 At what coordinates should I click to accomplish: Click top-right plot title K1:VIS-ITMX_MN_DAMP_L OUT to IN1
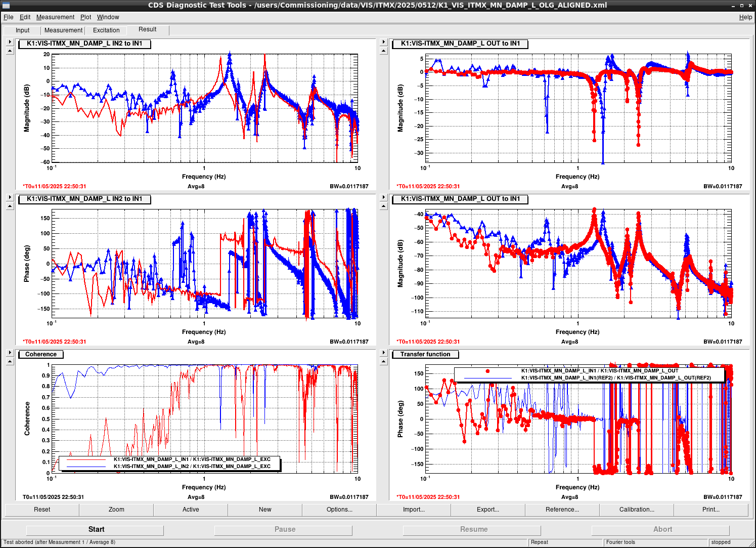point(460,44)
